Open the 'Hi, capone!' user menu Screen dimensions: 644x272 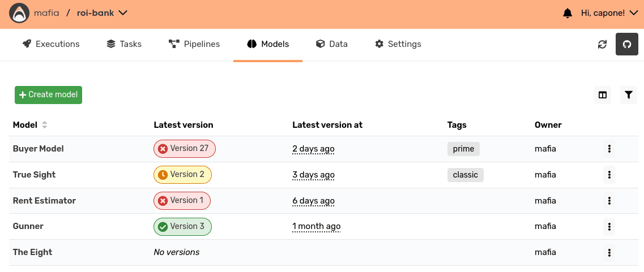tap(609, 13)
